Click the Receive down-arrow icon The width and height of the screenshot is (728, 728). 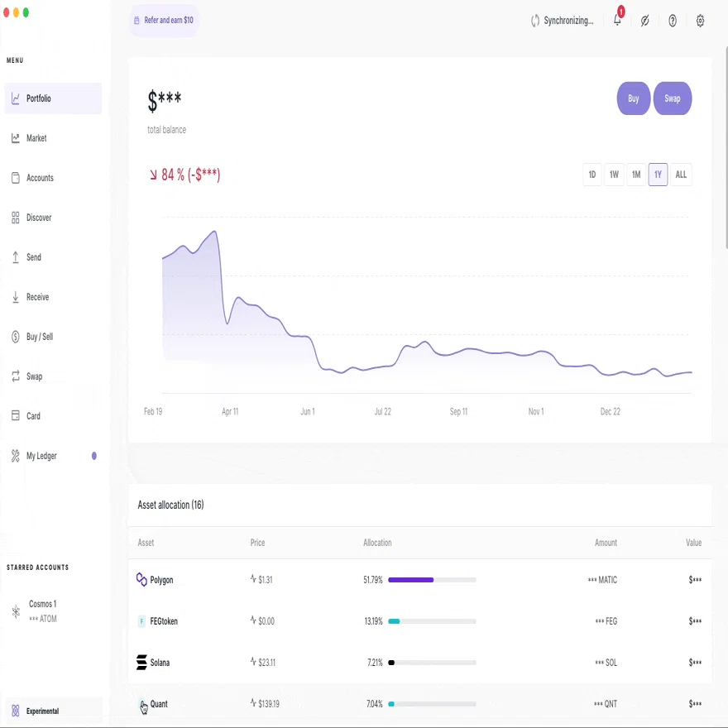point(16,297)
